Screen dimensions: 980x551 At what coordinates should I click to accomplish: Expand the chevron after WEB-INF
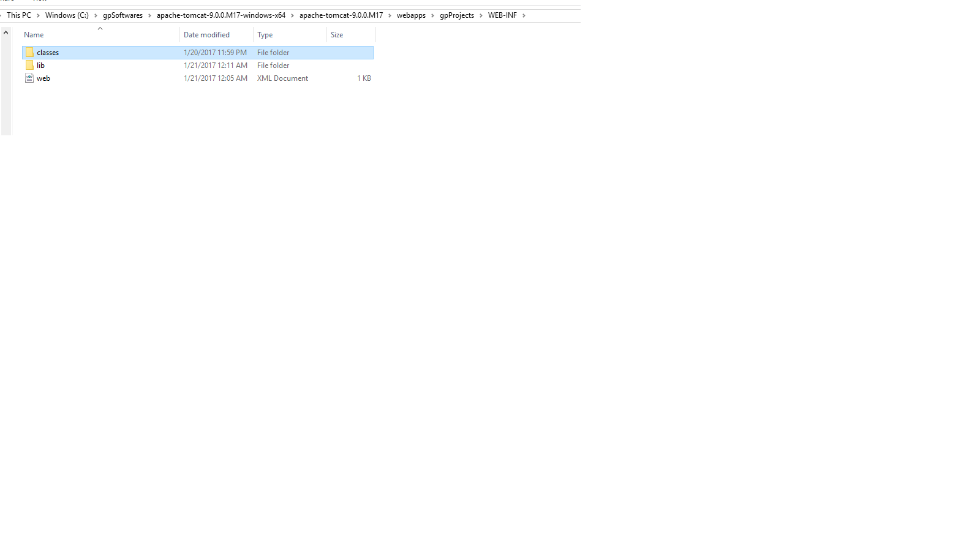524,15
